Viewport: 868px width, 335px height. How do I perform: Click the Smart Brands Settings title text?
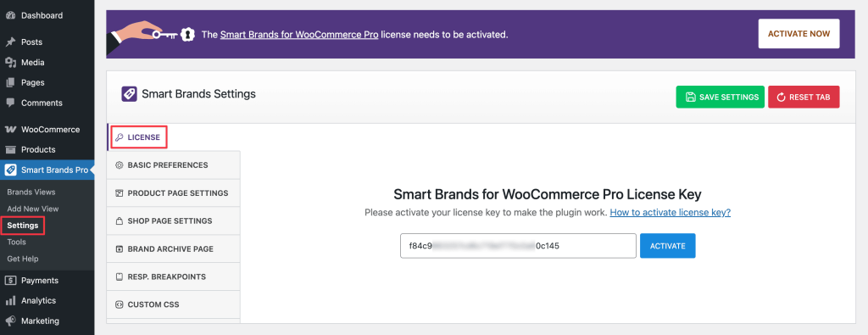click(x=198, y=94)
